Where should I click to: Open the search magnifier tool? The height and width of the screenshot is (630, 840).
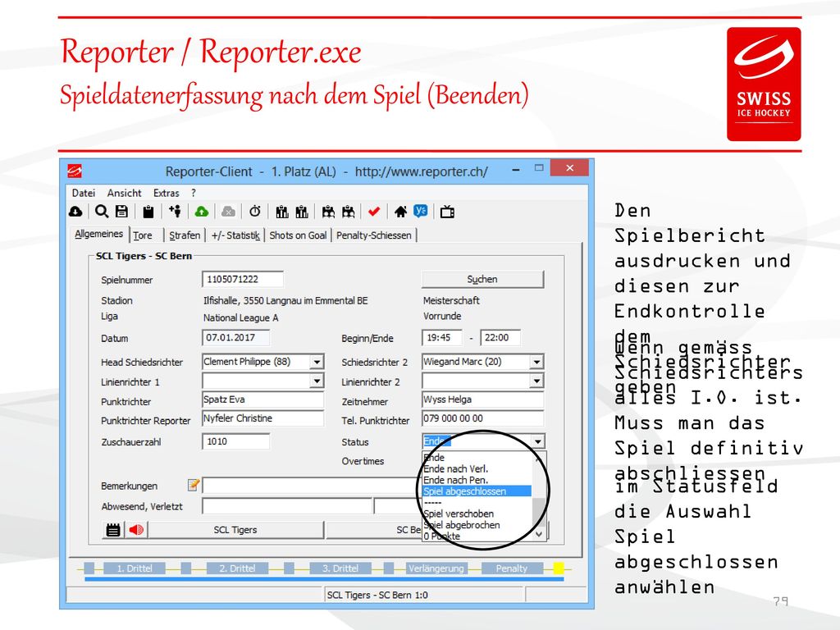[101, 212]
